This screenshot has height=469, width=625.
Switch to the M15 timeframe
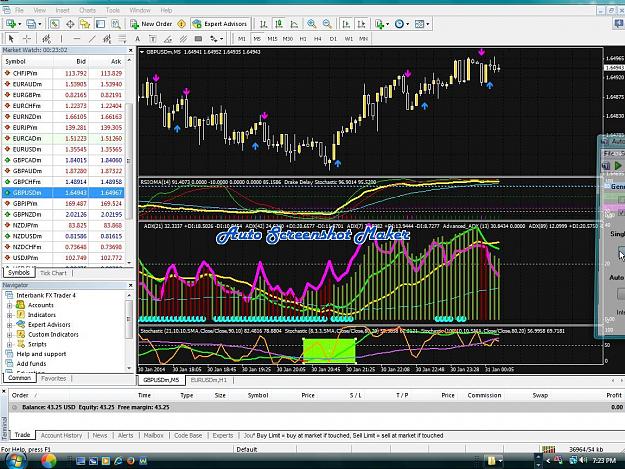272,39
